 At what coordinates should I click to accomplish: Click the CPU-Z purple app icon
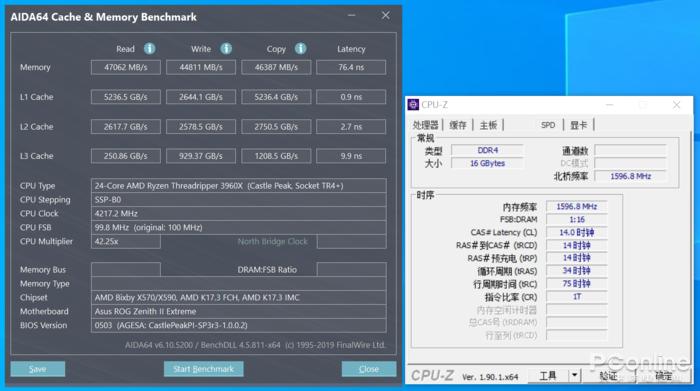tap(413, 104)
